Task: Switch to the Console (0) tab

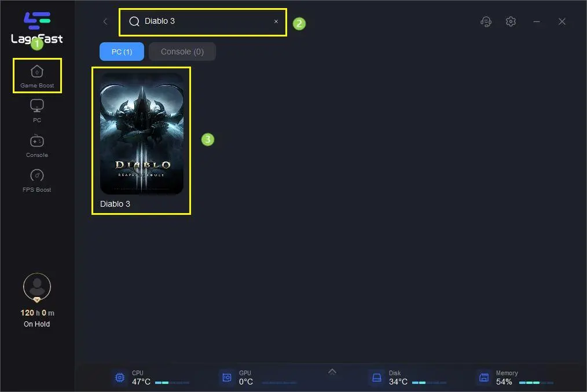Action: tap(182, 52)
